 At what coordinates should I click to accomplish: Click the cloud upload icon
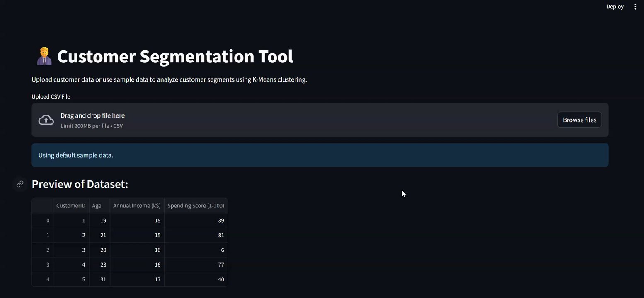click(46, 120)
